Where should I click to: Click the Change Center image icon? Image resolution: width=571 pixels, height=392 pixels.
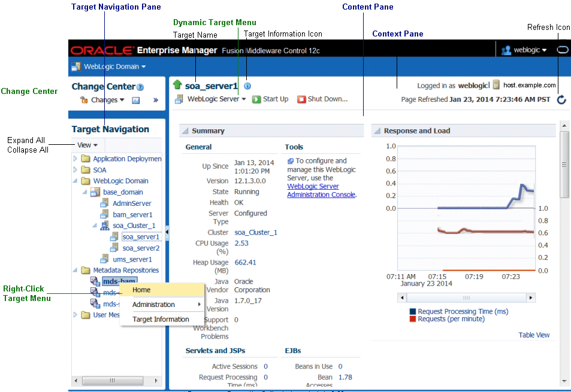[136, 101]
